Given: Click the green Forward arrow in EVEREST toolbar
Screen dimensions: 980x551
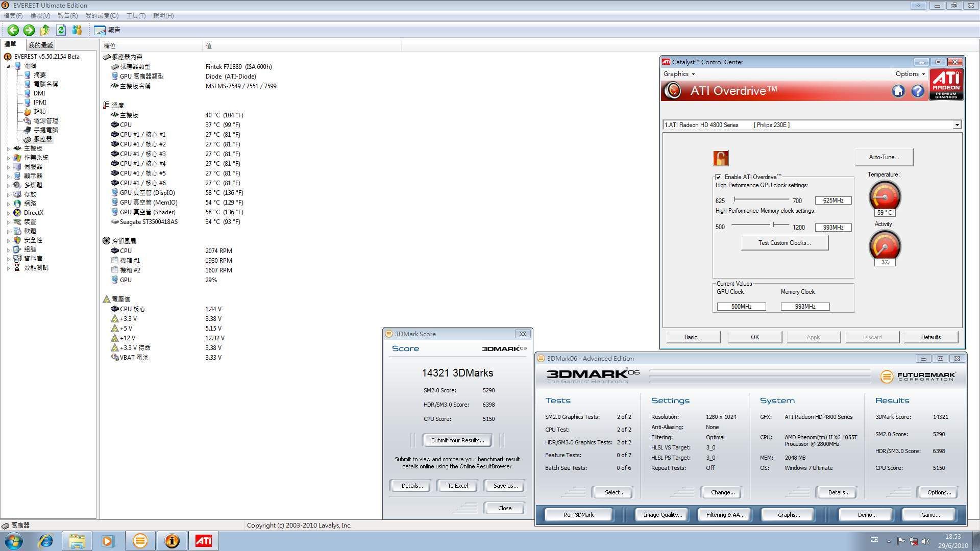Looking at the screenshot, I should [29, 30].
